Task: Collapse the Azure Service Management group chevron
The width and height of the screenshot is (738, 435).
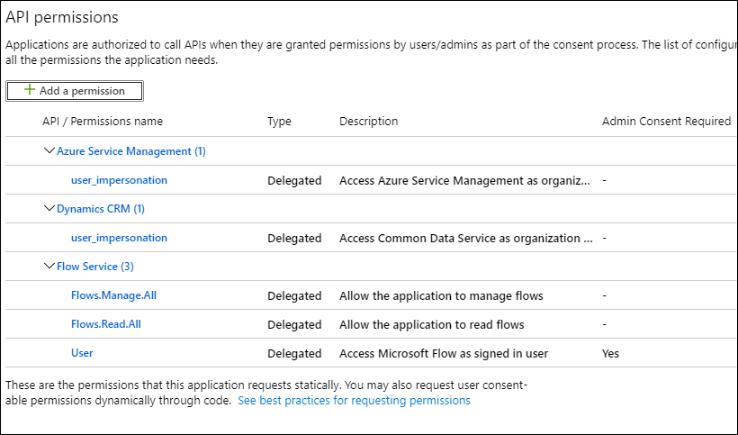Action: 49,151
